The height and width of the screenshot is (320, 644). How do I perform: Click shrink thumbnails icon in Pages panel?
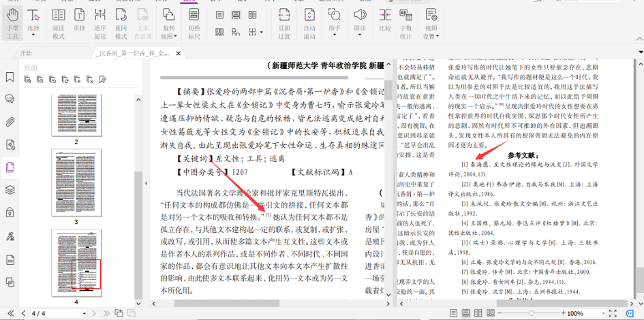coord(40,80)
